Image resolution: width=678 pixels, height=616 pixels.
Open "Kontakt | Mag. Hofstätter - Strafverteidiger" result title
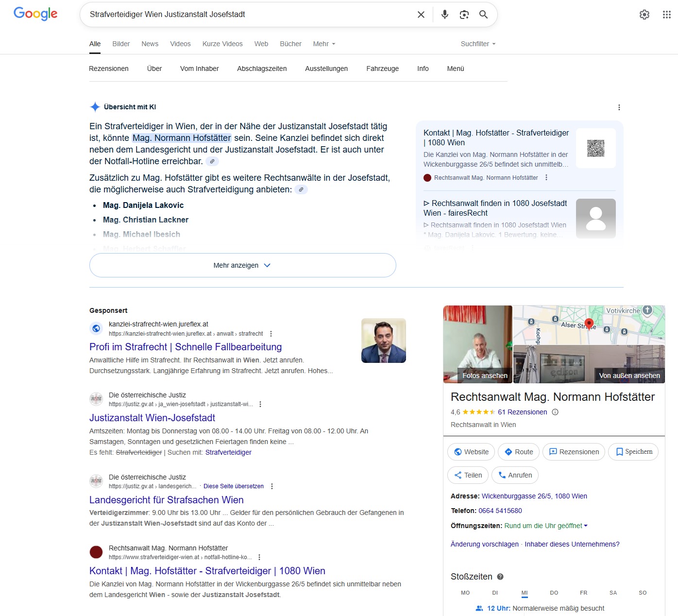click(x=207, y=571)
